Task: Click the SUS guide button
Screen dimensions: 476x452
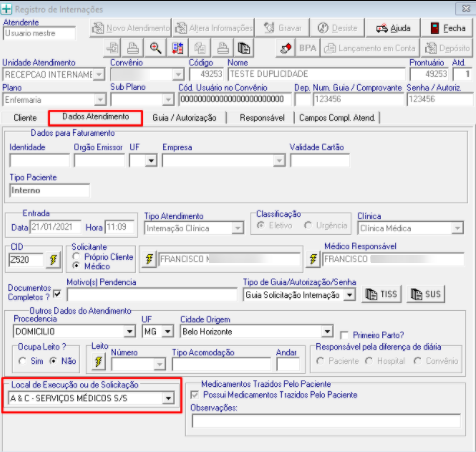Action: pos(426,294)
